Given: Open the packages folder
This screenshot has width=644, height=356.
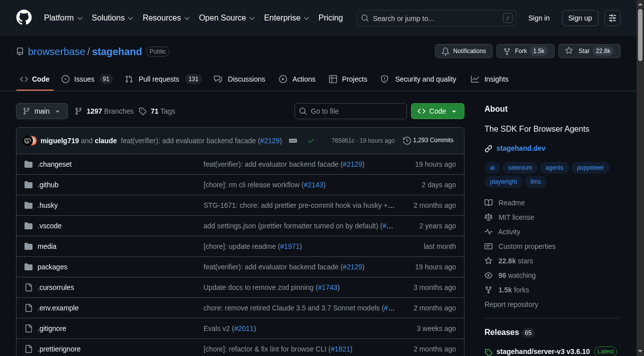Looking at the screenshot, I should (52, 267).
